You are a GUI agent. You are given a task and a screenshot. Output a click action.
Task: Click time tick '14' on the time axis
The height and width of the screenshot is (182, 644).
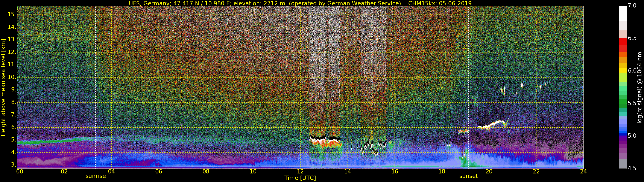tap(348, 172)
